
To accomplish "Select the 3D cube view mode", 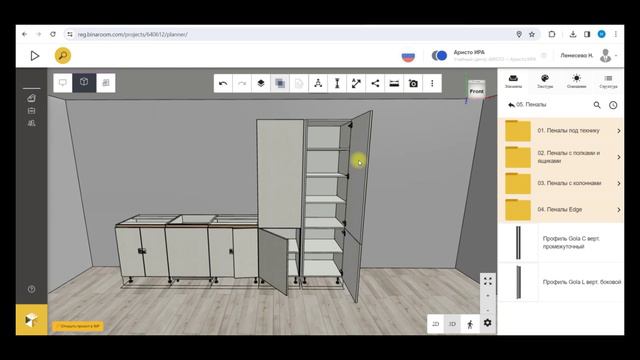I will click(84, 83).
